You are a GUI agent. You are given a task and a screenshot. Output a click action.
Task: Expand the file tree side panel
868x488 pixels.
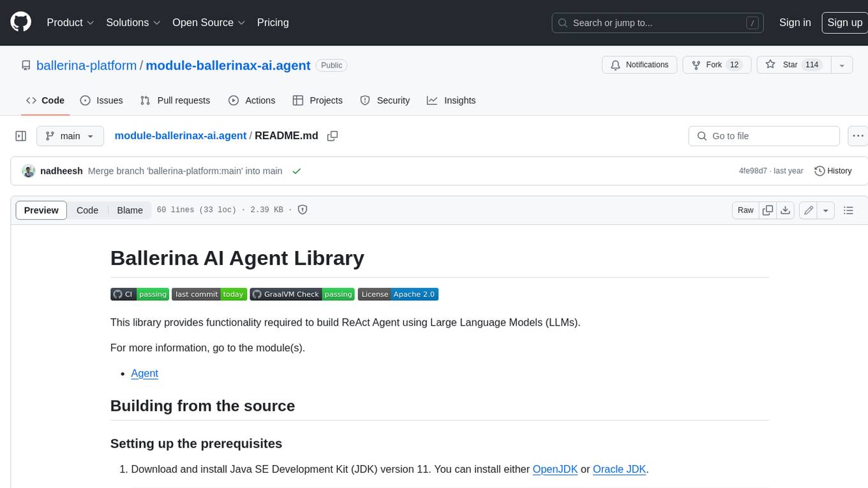[x=20, y=136]
